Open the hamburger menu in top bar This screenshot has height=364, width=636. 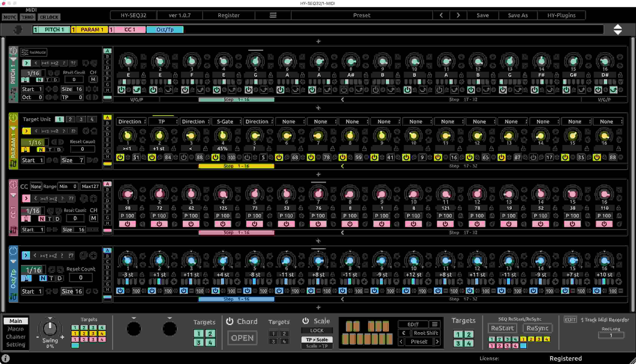tap(273, 15)
